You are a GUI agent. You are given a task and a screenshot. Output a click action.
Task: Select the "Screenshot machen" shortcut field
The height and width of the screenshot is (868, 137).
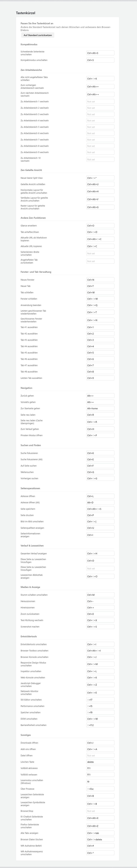coord(100,627)
